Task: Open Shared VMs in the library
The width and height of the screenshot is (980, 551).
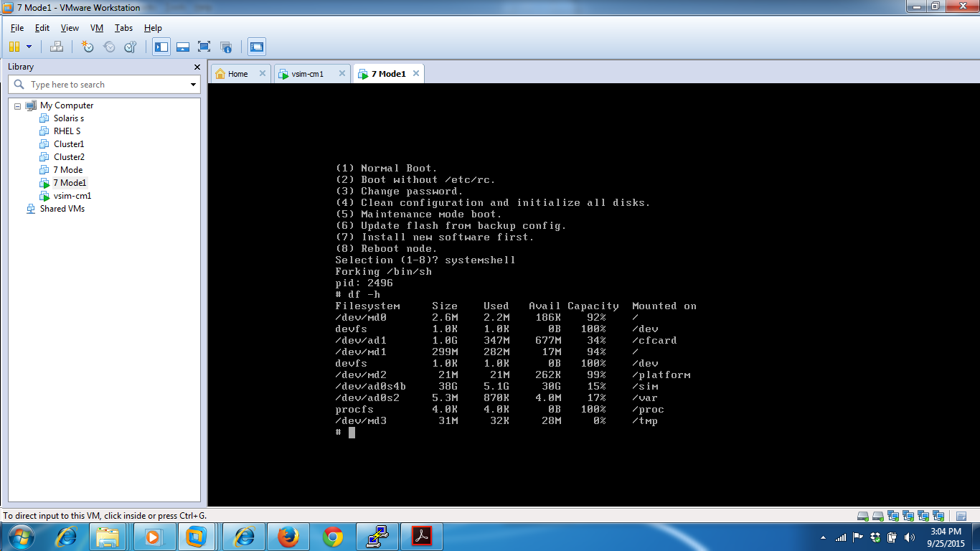Action: pyautogui.click(x=62, y=209)
